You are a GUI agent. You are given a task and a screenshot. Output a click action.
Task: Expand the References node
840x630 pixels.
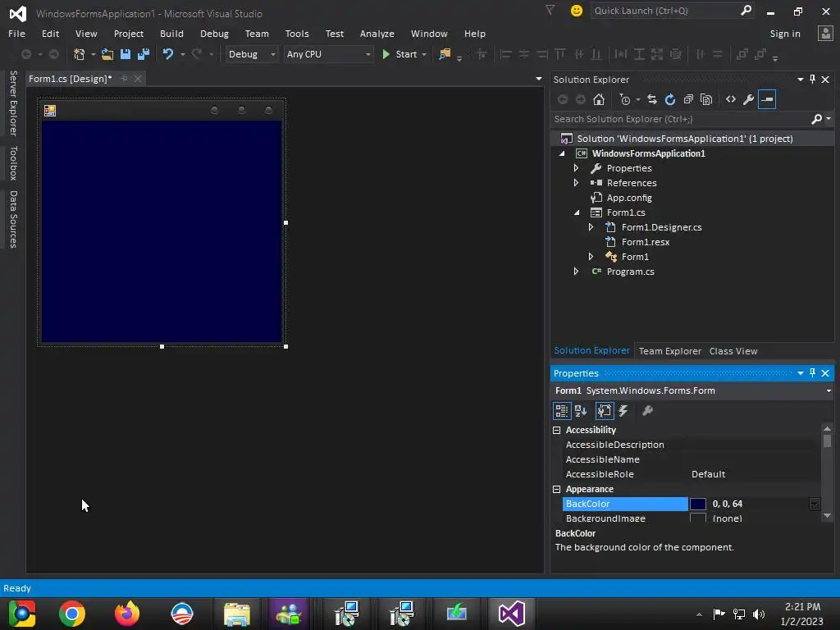tap(577, 183)
